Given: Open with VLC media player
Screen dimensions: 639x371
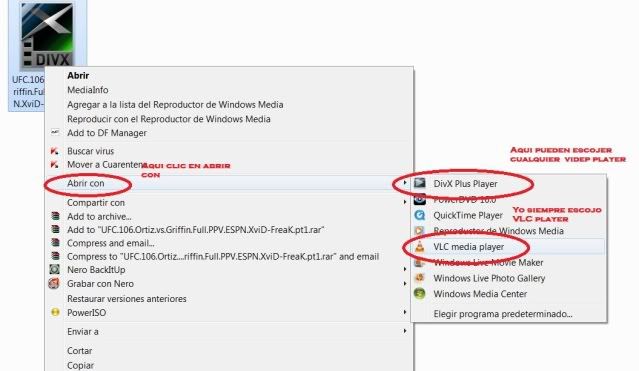Looking at the screenshot, I should tap(469, 247).
